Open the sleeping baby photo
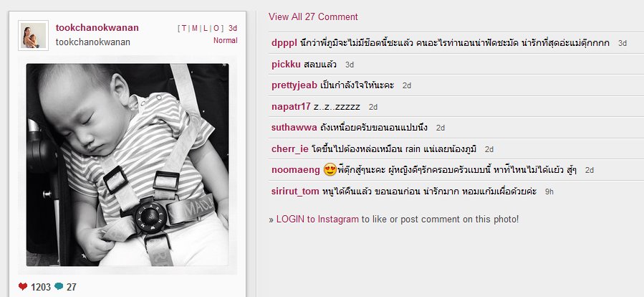The width and height of the screenshot is (644, 297). (128, 164)
